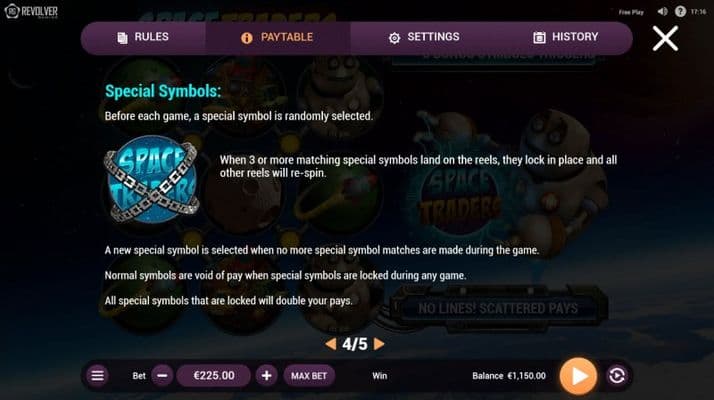
Task: Switch to the Settings tab
Action: tap(423, 37)
